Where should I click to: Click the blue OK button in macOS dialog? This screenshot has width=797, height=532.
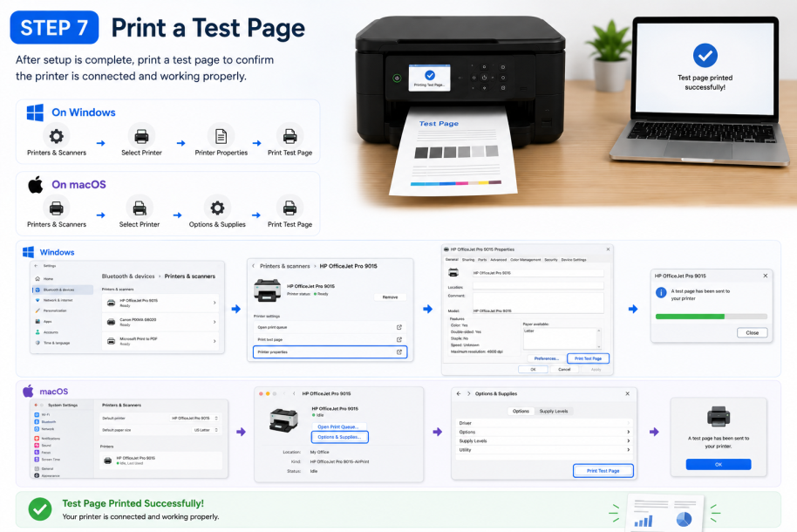click(x=719, y=464)
